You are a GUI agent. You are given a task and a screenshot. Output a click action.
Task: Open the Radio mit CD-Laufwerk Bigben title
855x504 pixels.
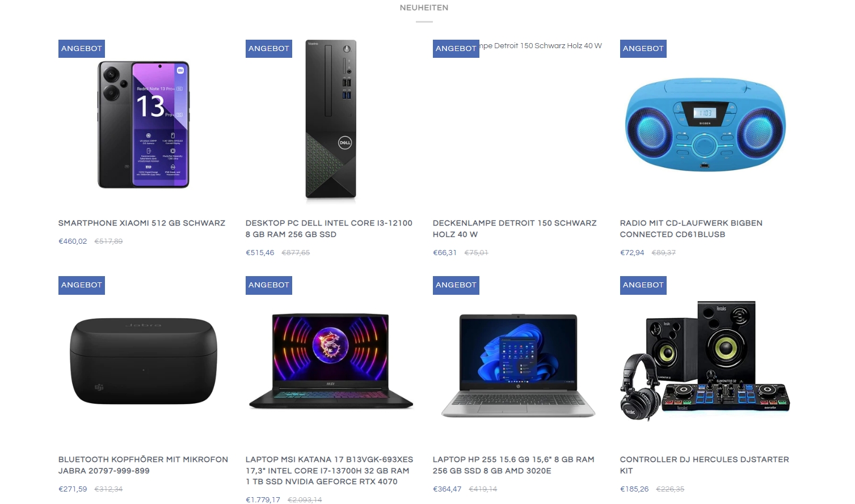pyautogui.click(x=691, y=229)
